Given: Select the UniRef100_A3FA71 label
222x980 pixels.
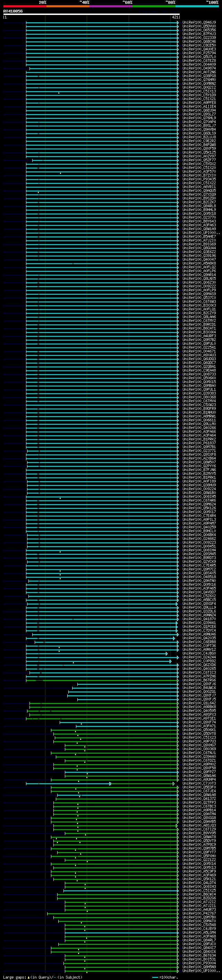Looking at the screenshot, I should (199, 726).
